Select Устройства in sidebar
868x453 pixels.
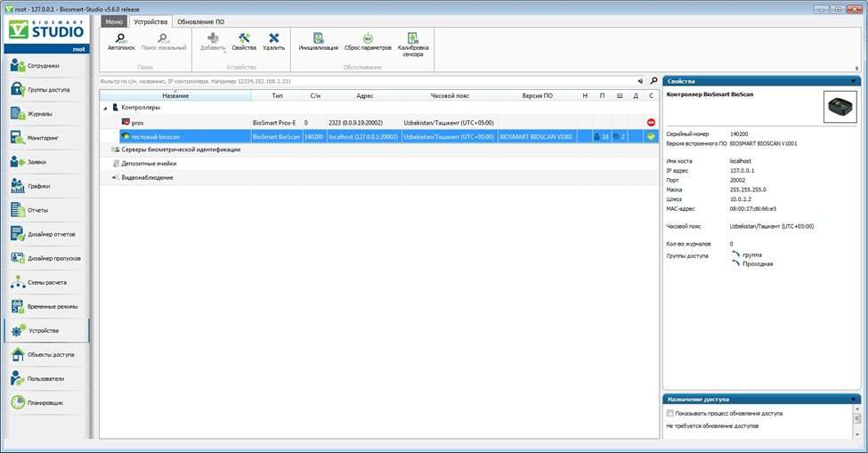[46, 331]
